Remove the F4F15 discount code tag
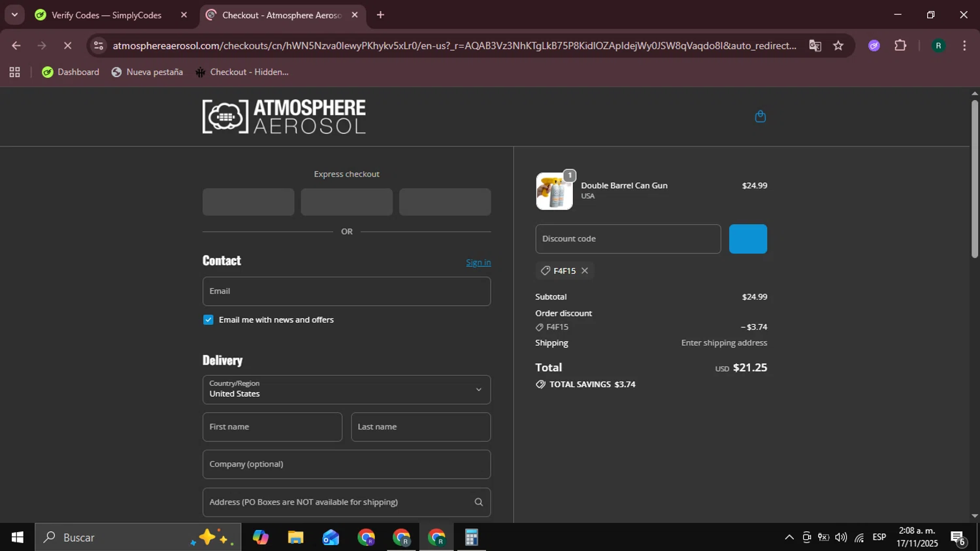This screenshot has height=551, width=980. click(x=585, y=271)
